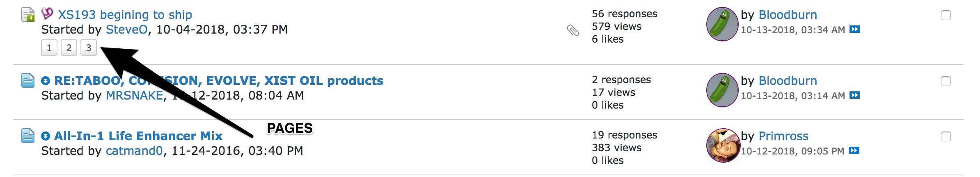Click Primross's avatar picture
Image resolution: width=980 pixels, height=177 pixels.
(722, 145)
